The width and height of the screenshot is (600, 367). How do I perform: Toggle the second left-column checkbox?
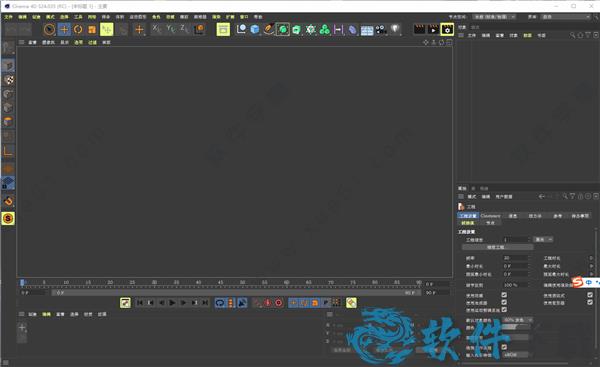504,302
